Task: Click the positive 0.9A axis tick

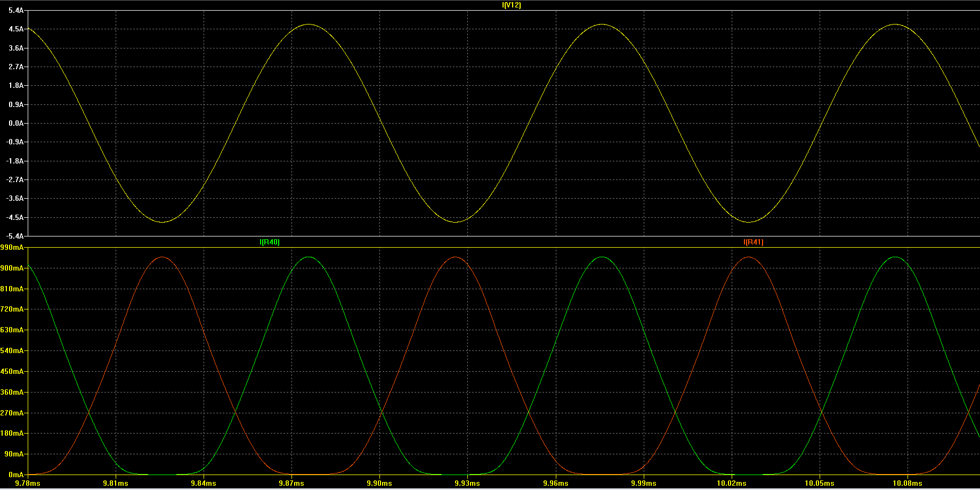Action: click(x=16, y=104)
